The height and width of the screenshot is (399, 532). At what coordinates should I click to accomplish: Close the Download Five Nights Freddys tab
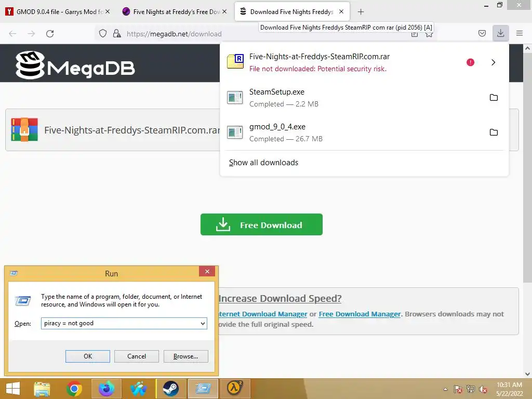341,11
